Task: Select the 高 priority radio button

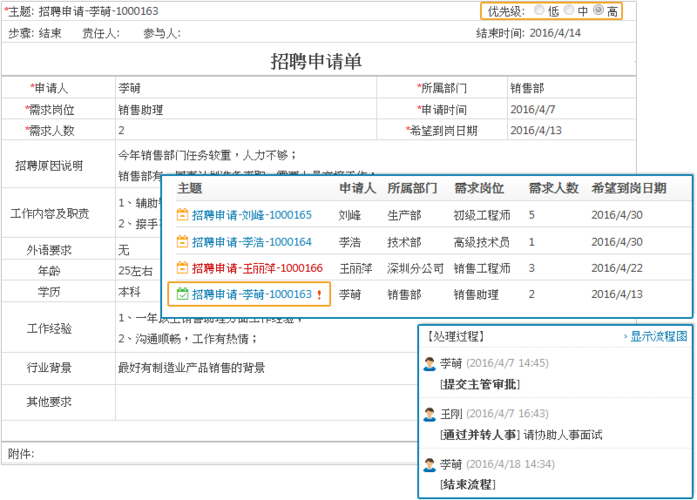Action: [599, 11]
